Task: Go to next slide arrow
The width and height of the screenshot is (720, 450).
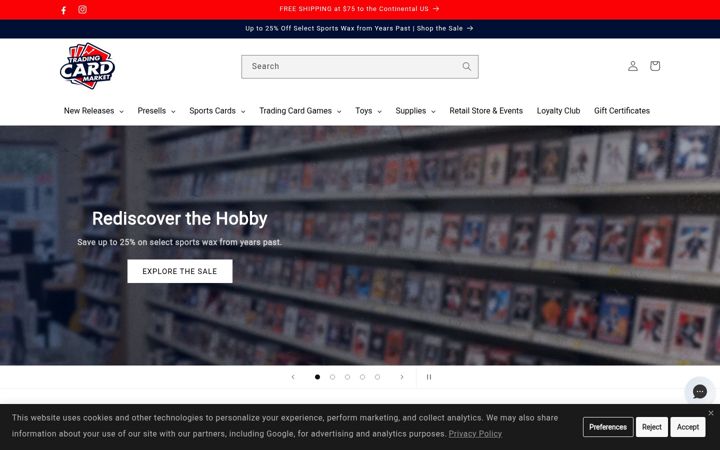Action: [x=402, y=377]
